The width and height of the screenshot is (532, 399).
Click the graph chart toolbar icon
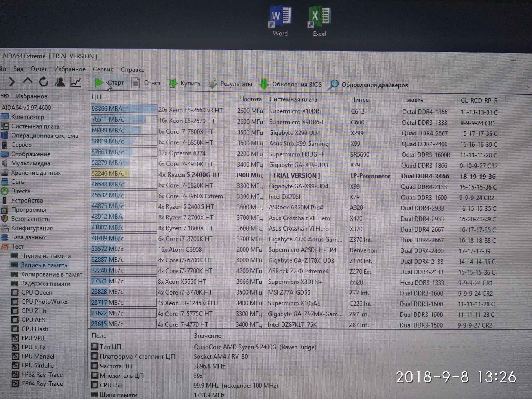tap(75, 82)
